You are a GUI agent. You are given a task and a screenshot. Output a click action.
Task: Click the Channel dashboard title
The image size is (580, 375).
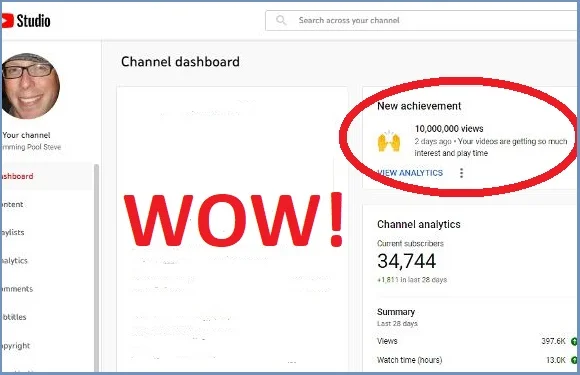point(180,62)
